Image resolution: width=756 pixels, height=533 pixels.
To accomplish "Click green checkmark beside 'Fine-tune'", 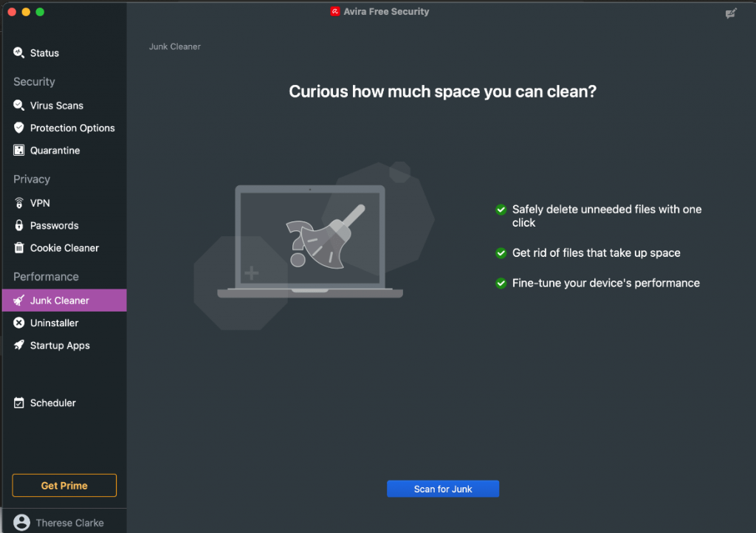I will coord(501,283).
